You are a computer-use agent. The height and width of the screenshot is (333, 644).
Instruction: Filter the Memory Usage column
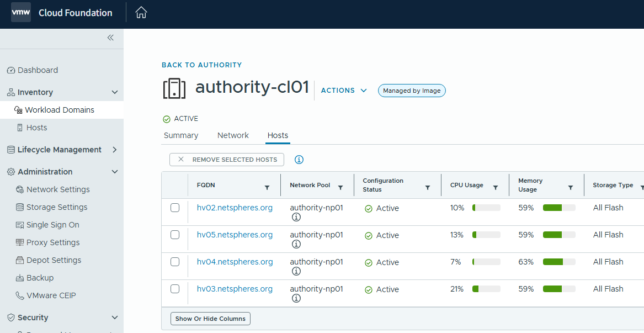(570, 187)
